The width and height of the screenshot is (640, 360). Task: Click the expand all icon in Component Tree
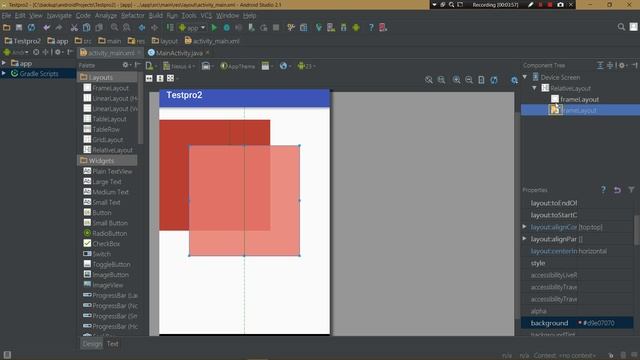[x=600, y=65]
